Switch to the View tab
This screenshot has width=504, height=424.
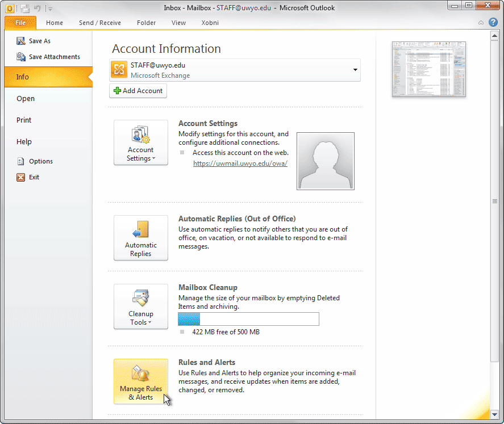(x=179, y=23)
